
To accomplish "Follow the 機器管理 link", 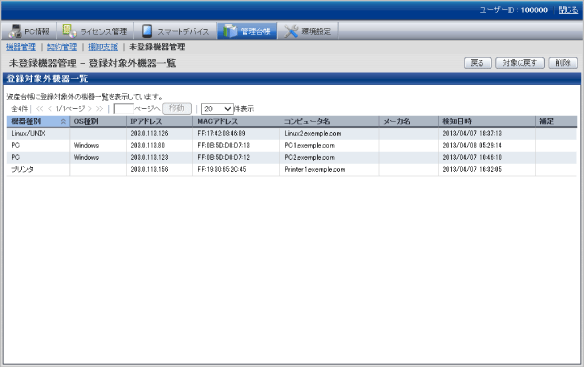I will [21, 47].
